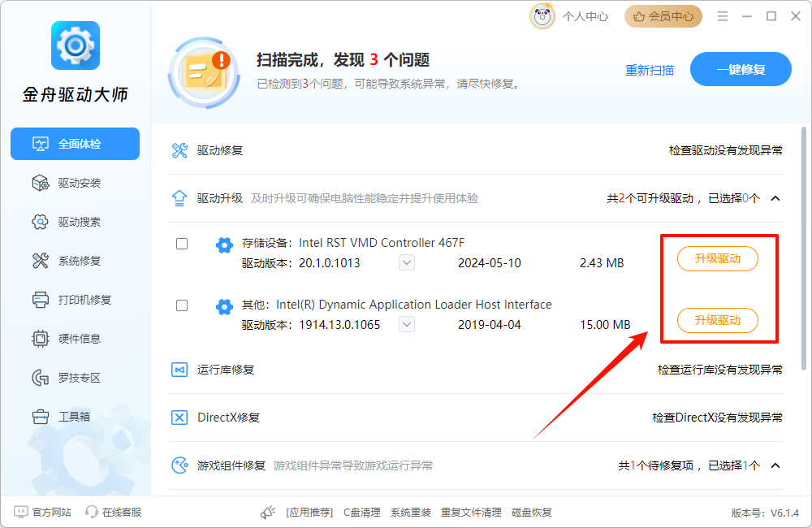812x528 pixels.
Task: Open the version dropdown for 1914.13.0.1065
Action: 406,324
